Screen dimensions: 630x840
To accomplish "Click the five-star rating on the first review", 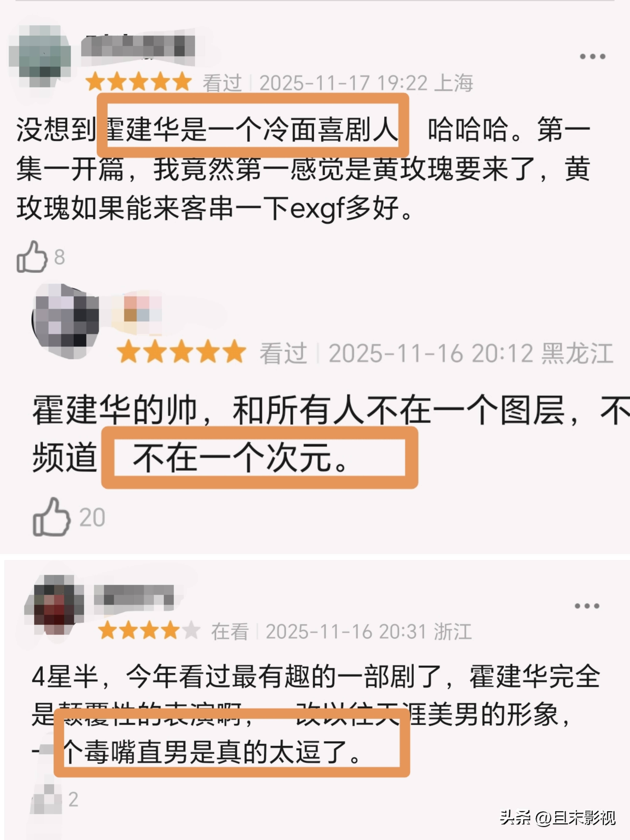I will pyautogui.click(x=139, y=82).
